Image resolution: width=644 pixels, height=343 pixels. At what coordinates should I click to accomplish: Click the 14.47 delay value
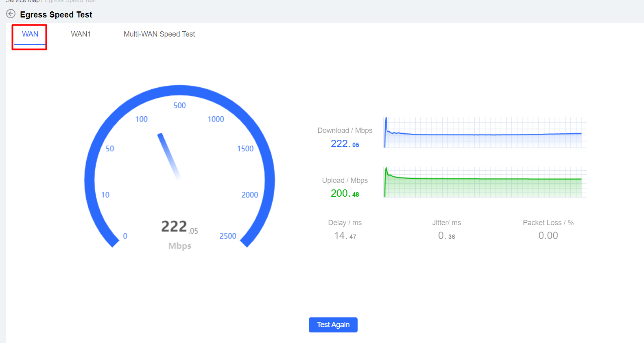click(x=345, y=236)
